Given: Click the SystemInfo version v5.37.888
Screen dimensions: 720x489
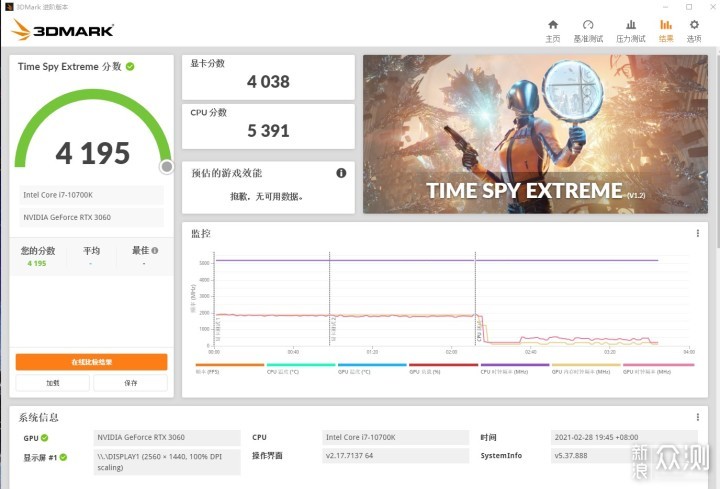Looking at the screenshot, I should pos(624,455).
